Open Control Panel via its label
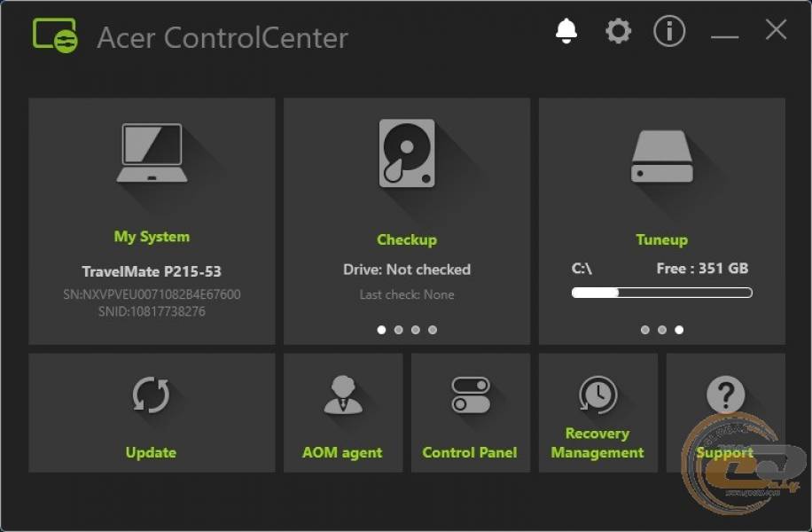 click(x=470, y=452)
